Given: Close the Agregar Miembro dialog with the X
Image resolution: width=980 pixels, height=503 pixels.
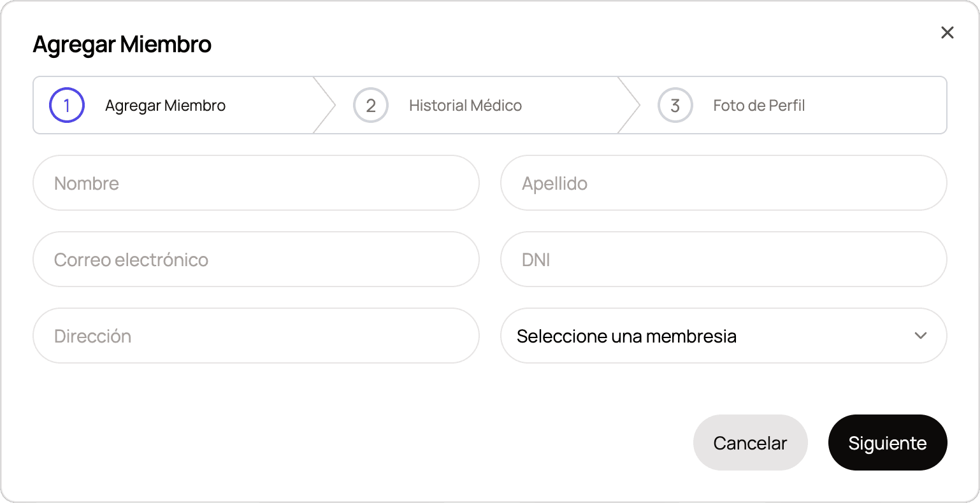Looking at the screenshot, I should pos(948,32).
